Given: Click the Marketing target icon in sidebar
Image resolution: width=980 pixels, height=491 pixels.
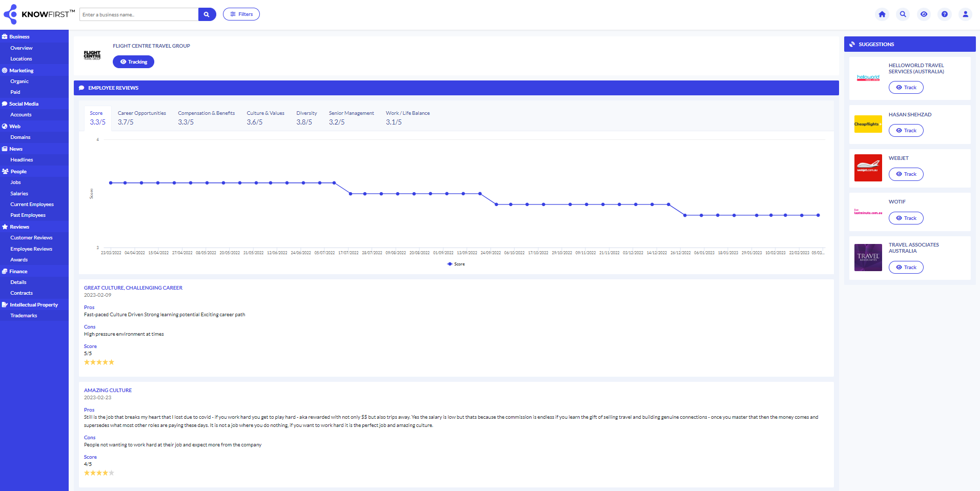Looking at the screenshot, I should tap(5, 70).
